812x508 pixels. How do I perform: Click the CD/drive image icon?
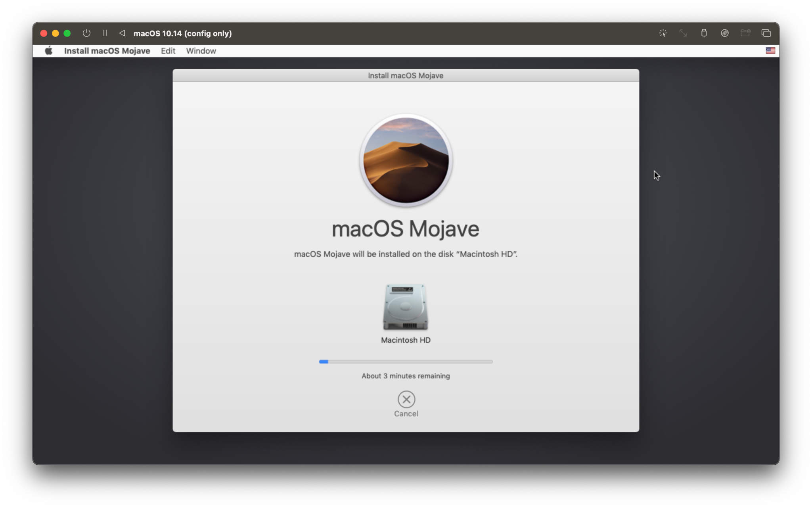(x=725, y=33)
